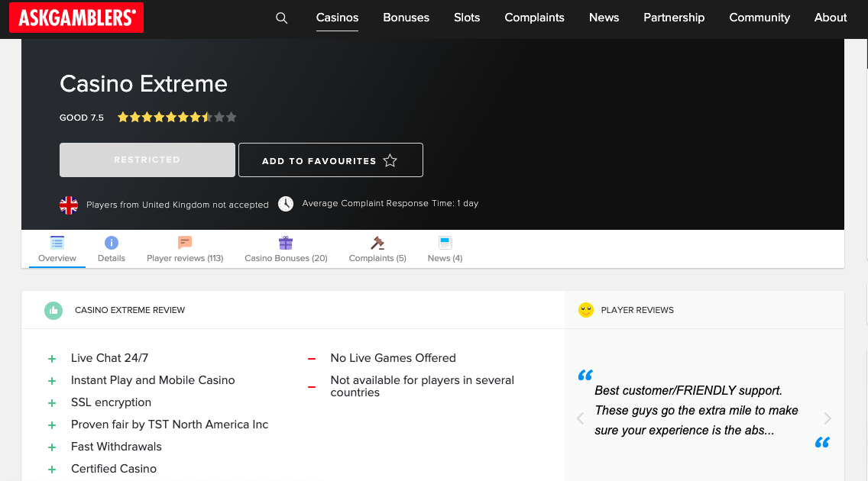Open the Casinos menu
This screenshot has height=481, width=868.
(337, 18)
